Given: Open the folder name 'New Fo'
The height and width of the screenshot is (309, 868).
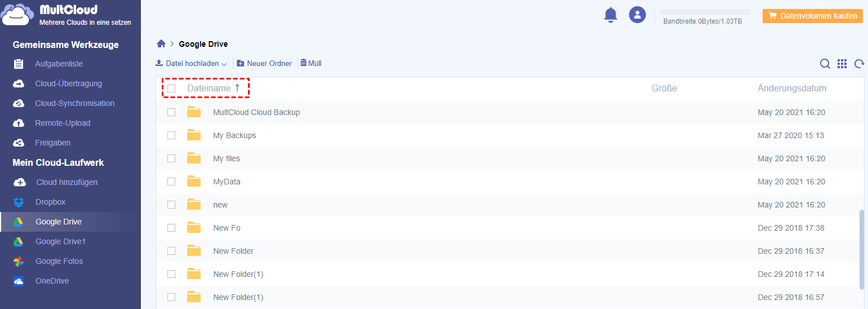Looking at the screenshot, I should point(227,228).
